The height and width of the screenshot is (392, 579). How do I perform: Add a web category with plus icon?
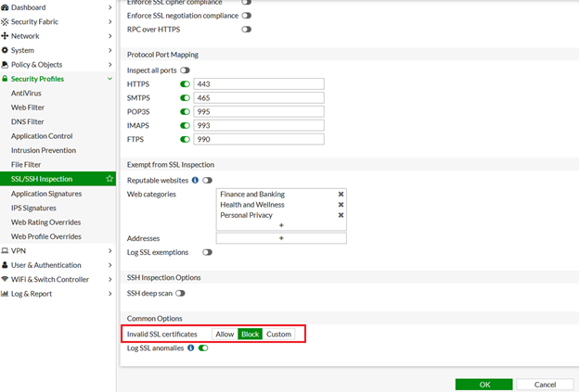281,225
